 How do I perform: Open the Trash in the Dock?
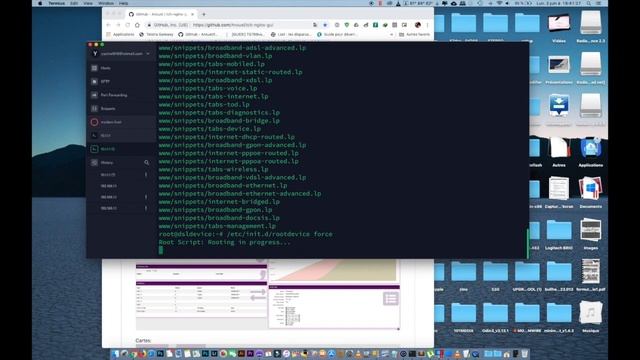[x=524, y=353]
